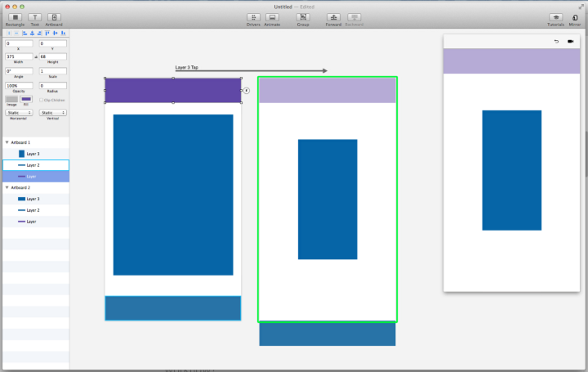Click the Scale field
Image resolution: width=588 pixels, height=372 pixels.
(52, 71)
